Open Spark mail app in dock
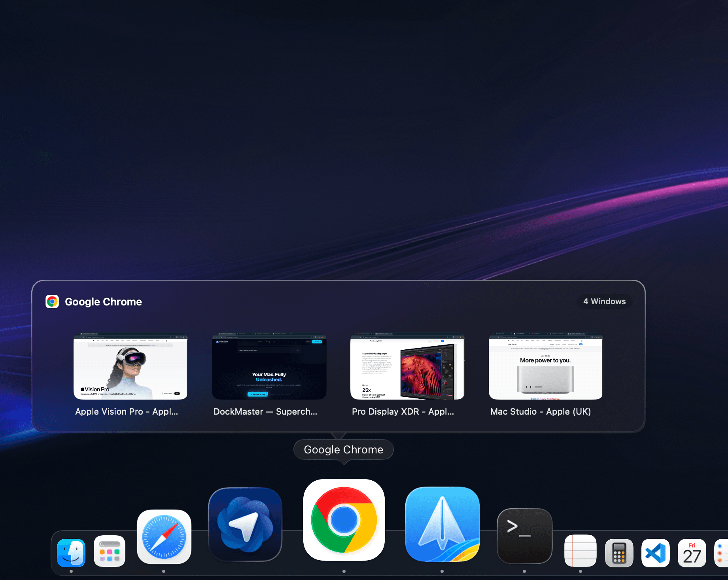 pyautogui.click(x=442, y=524)
